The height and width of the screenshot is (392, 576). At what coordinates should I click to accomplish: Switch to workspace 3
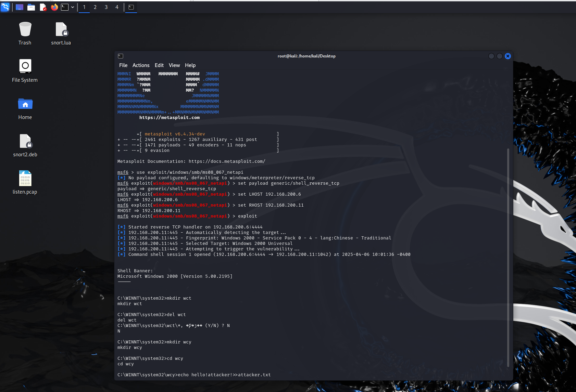pos(106,7)
